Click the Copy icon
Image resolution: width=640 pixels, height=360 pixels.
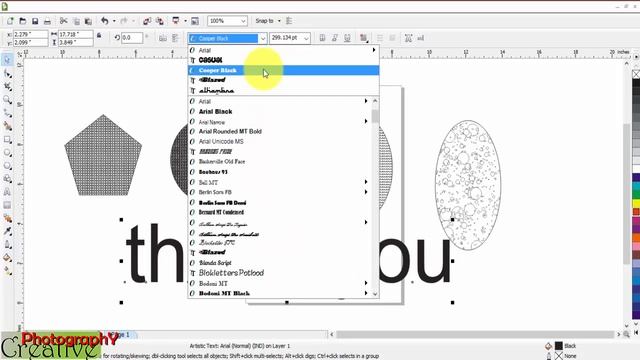coord(76,21)
